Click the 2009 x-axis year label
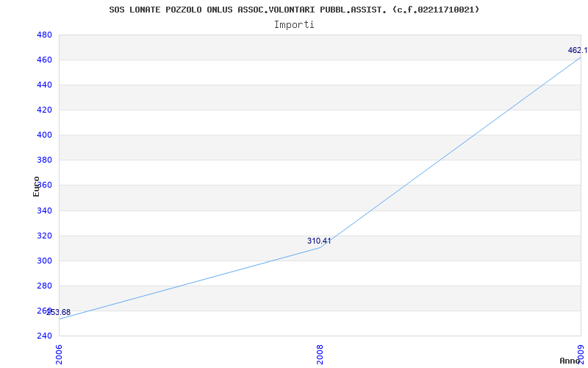The height and width of the screenshot is (368, 588). tap(581, 353)
